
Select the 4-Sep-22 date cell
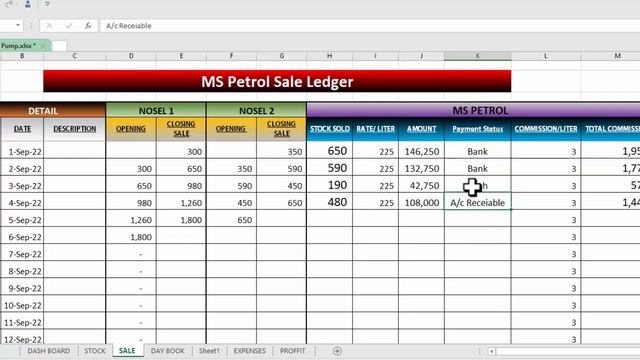coord(22,203)
